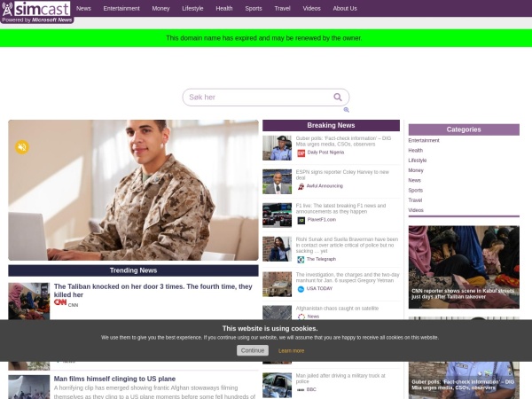
Task: Open the Guber polls sidebar image card
Action: coord(464,380)
